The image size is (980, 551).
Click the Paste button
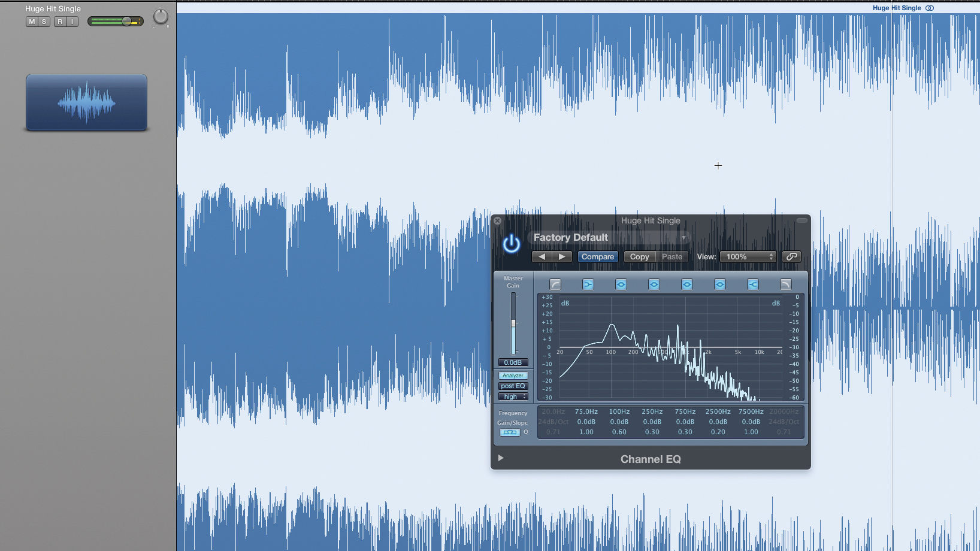click(x=672, y=256)
